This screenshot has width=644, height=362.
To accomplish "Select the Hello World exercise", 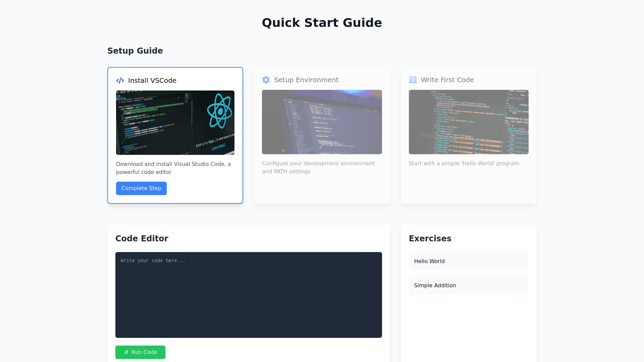I will click(x=469, y=261).
